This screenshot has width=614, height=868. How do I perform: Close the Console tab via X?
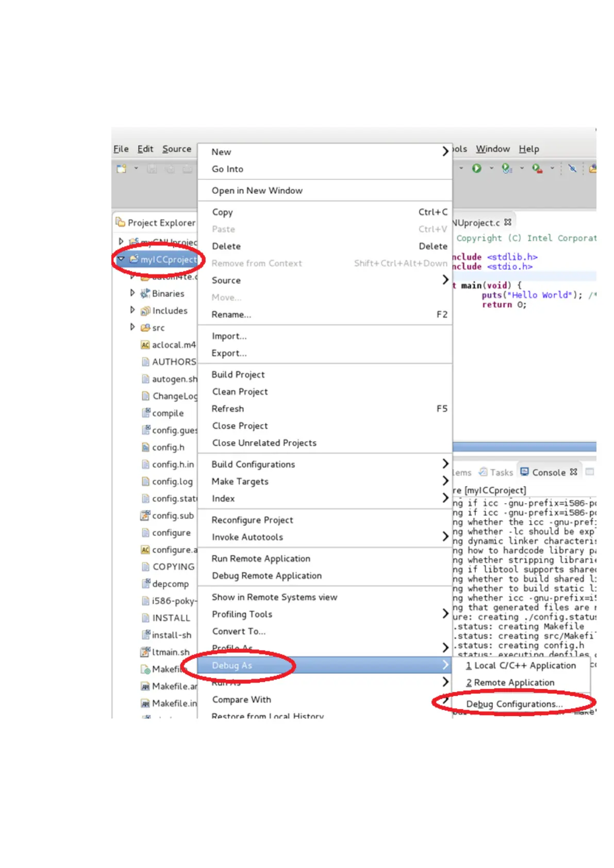[573, 472]
